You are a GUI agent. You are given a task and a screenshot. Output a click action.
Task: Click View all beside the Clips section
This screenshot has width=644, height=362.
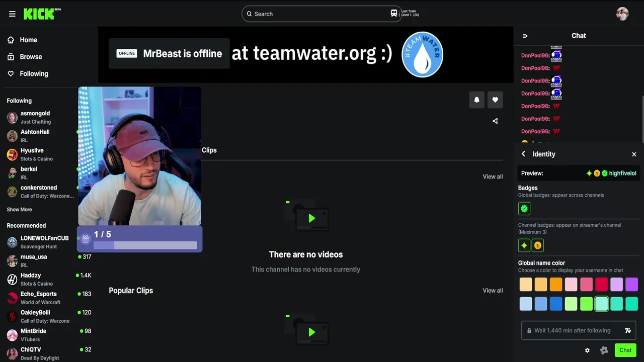point(493,176)
